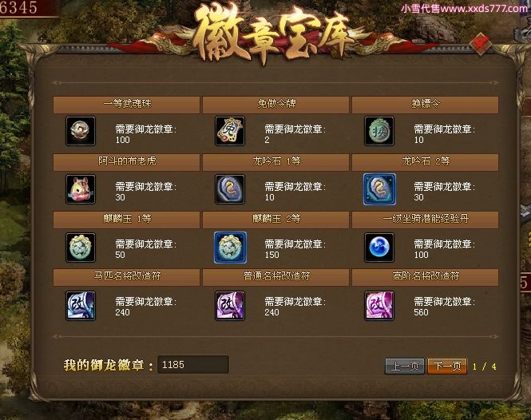Image resolution: width=531 pixels, height=420 pixels.
Task: Click the 一等武魂珠 title header
Action: point(126,105)
